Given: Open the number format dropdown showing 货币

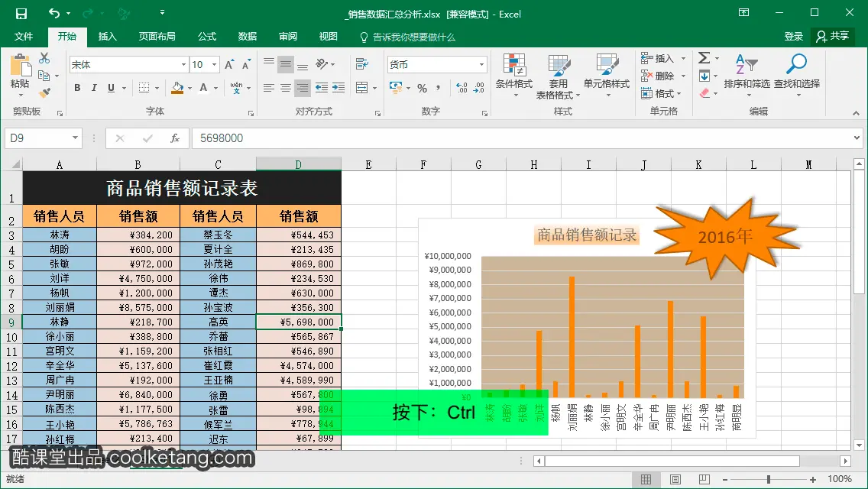Looking at the screenshot, I should point(481,65).
